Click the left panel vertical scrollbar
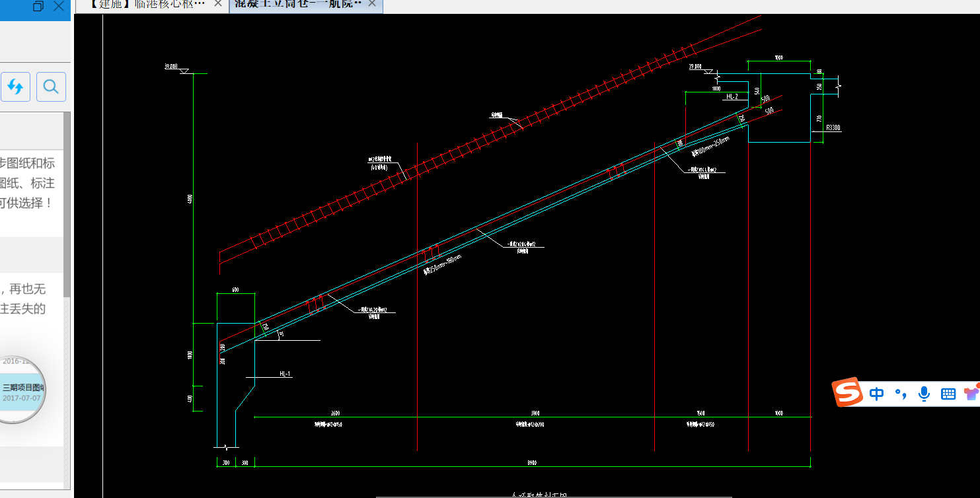Image resolution: width=980 pixels, height=498 pixels. tap(67, 205)
